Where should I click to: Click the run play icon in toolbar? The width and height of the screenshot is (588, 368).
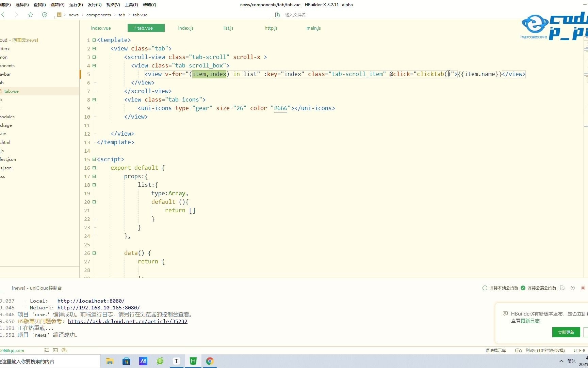(45, 15)
